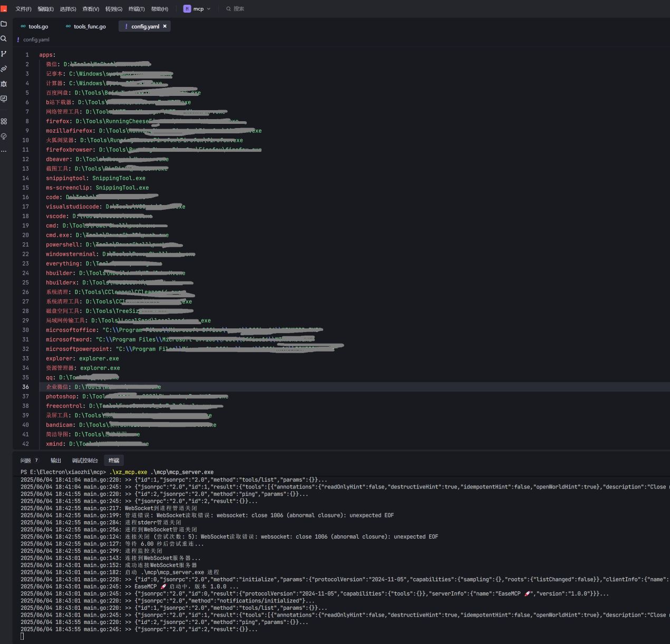
Task: Click the remote screen icon in sidebar
Action: click(4, 99)
